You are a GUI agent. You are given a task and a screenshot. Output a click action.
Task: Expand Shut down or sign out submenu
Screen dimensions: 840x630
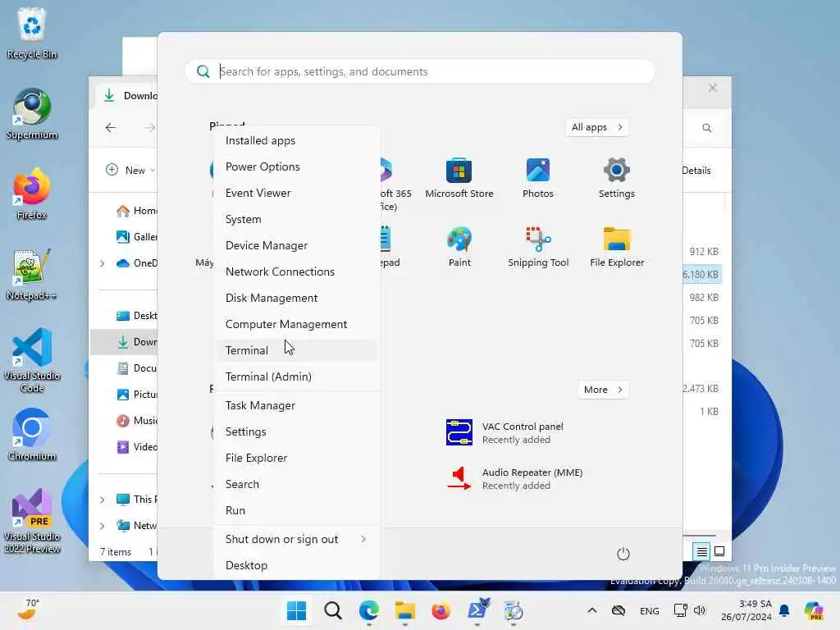[x=297, y=540]
